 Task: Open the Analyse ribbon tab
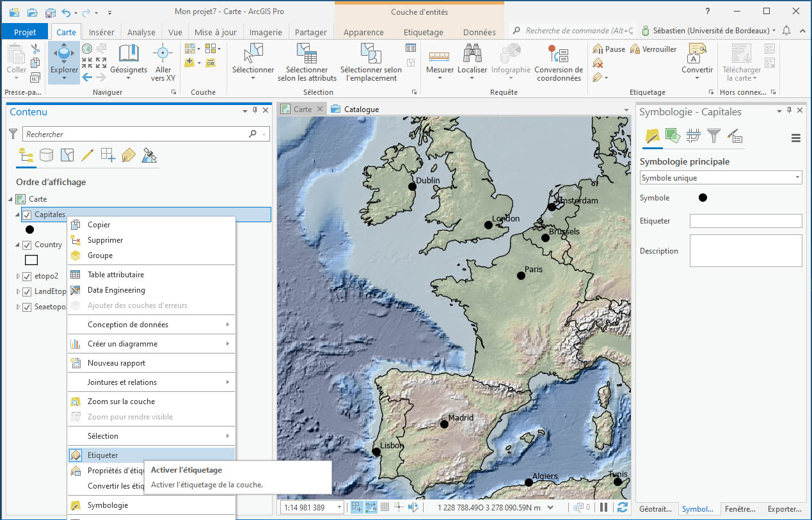click(x=141, y=32)
